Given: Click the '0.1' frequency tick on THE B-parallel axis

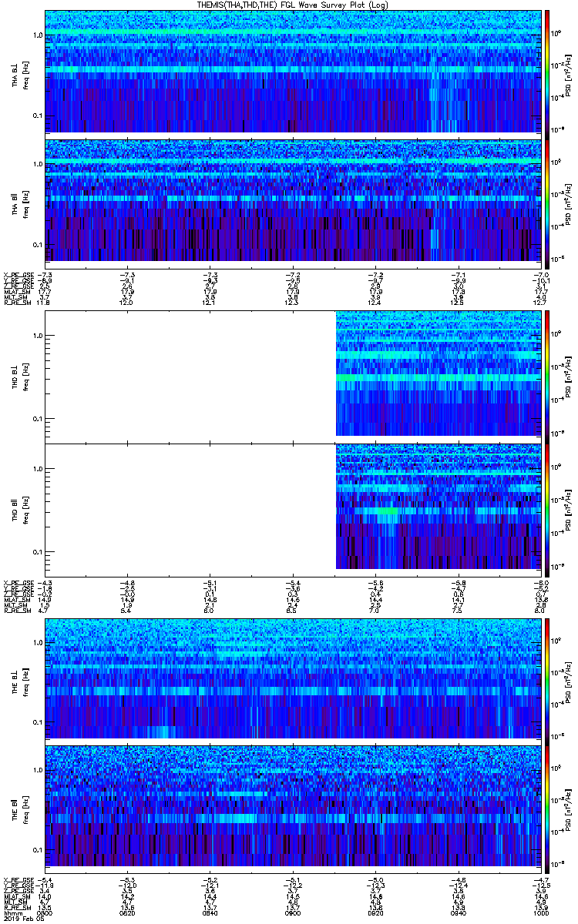Looking at the screenshot, I should coord(38,850).
